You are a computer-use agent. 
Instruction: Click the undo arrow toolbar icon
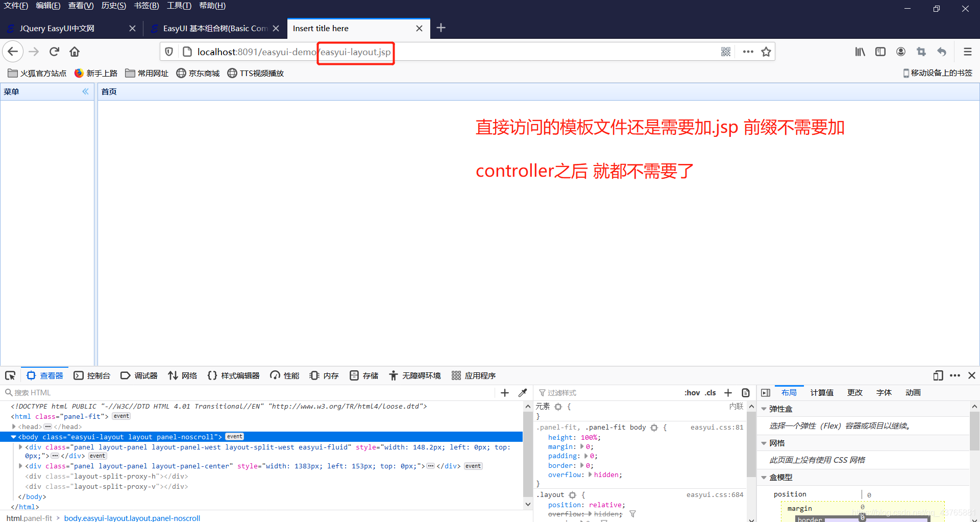click(x=942, y=52)
